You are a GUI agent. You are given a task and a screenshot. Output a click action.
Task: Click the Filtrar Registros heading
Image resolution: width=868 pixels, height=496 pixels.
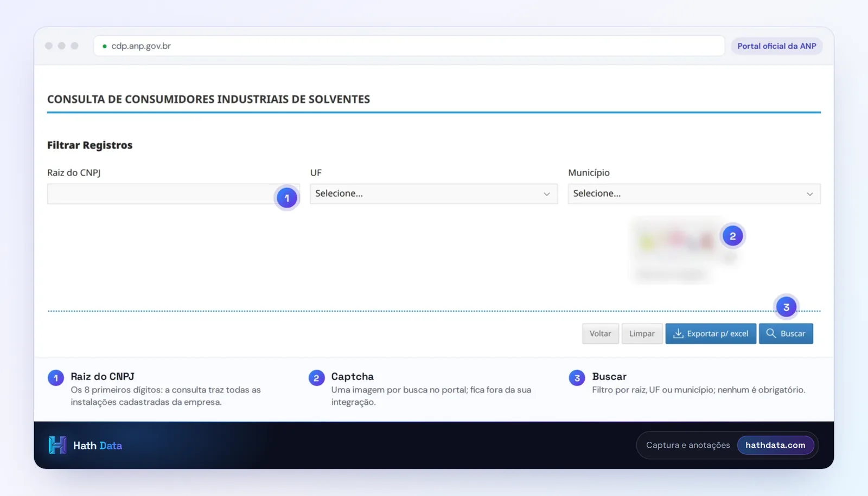(90, 145)
